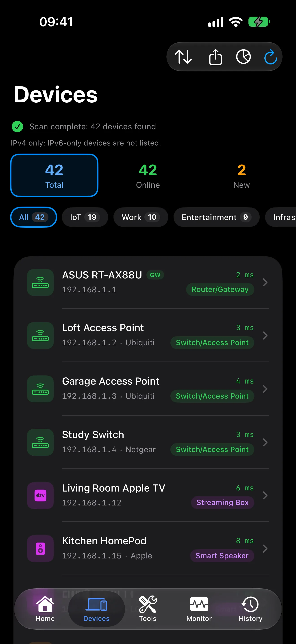This screenshot has height=644, width=296.
Task: Tap Loft Access Point's Switch/Access Point tag
Action: [x=212, y=342]
